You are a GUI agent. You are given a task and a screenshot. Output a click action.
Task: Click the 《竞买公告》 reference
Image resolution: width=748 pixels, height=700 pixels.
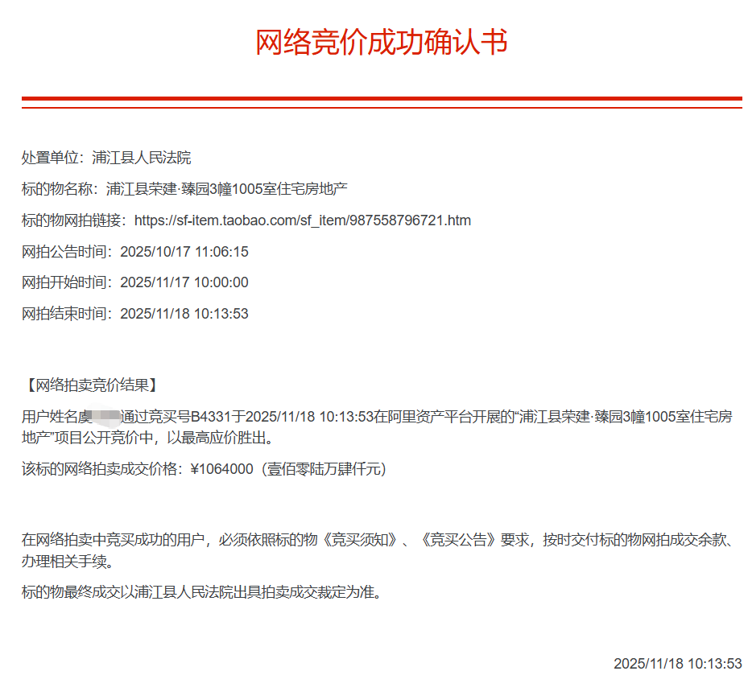(458, 540)
